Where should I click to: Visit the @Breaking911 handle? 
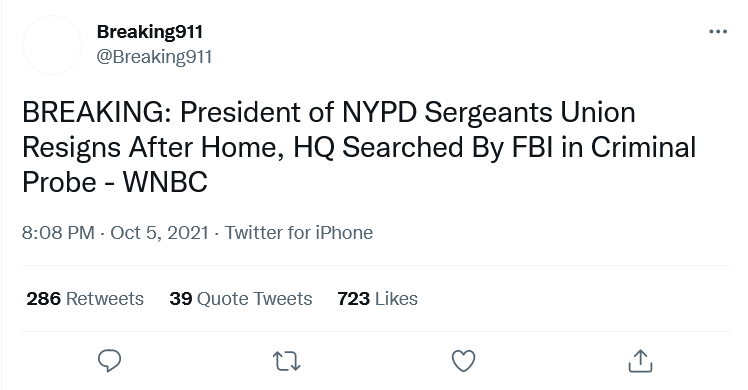[154, 57]
